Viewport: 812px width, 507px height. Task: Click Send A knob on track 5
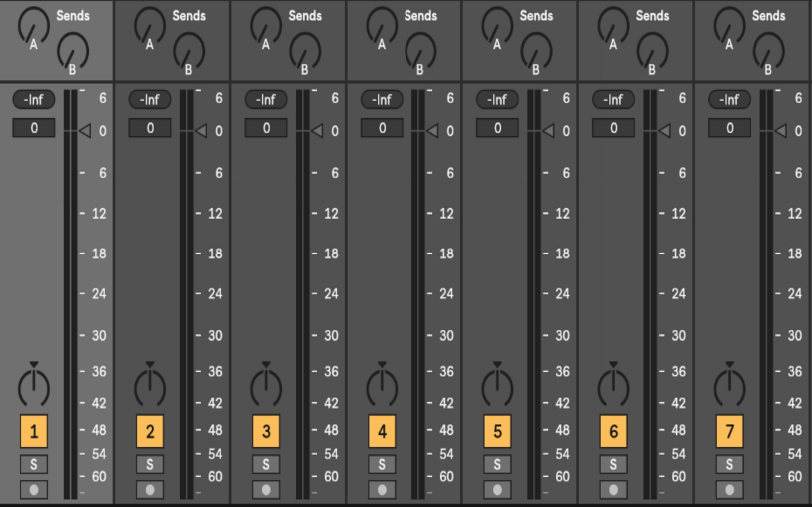click(496, 21)
